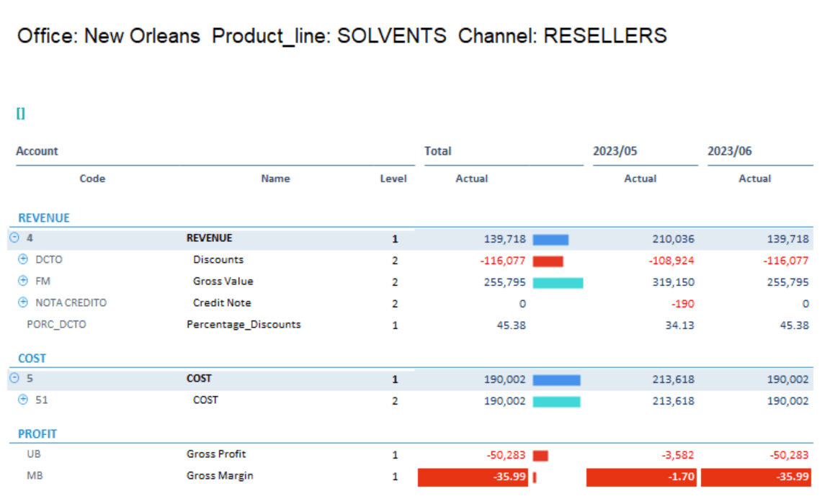Select the teal Gross Value bar

pos(558,283)
